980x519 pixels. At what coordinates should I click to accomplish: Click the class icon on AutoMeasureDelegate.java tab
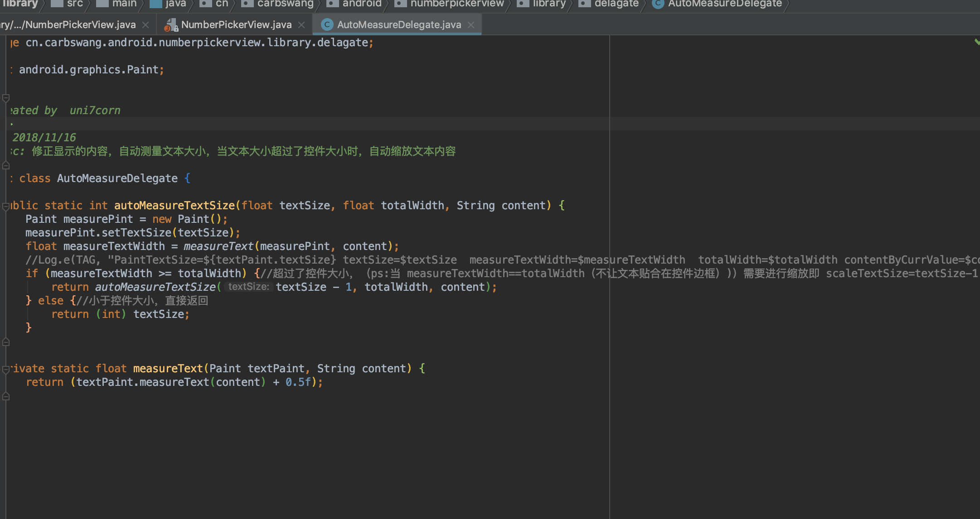pos(327,24)
